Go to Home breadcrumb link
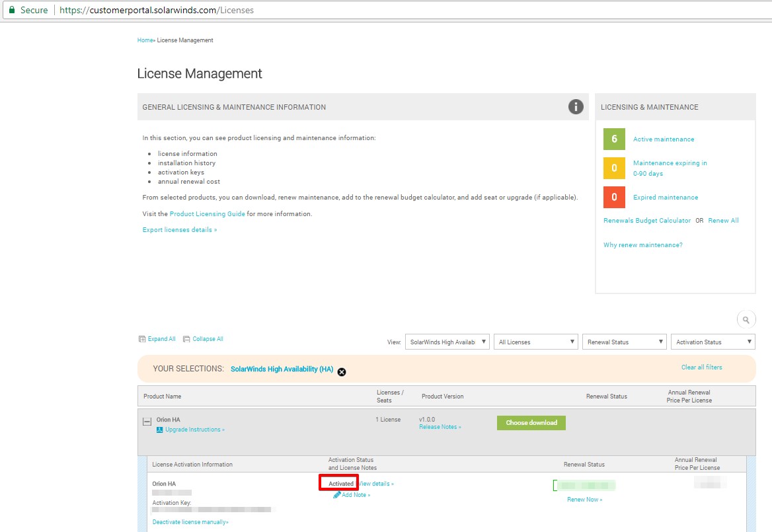Screen dimensions: 772x532 (x=145, y=40)
